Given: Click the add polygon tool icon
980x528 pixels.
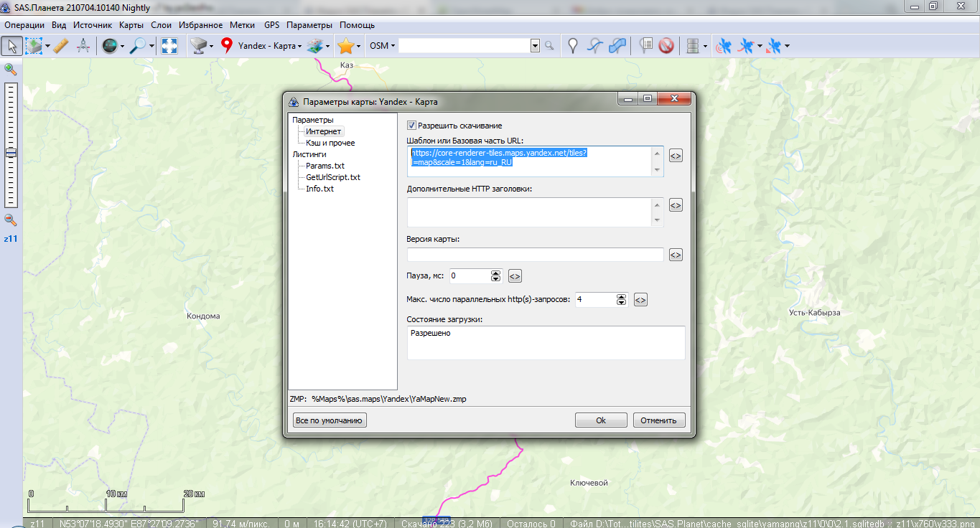Looking at the screenshot, I should [617, 46].
